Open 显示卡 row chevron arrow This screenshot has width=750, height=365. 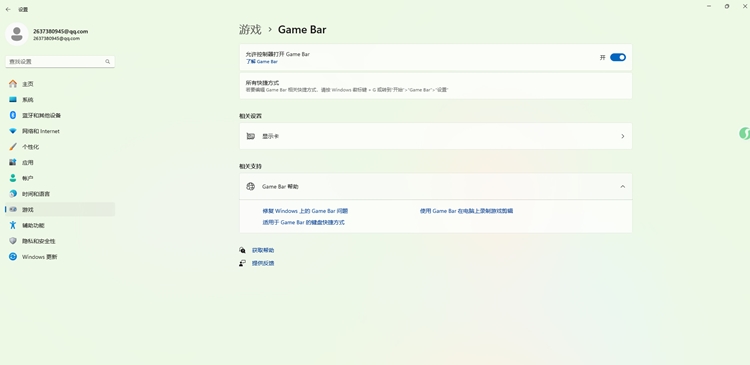(623, 136)
